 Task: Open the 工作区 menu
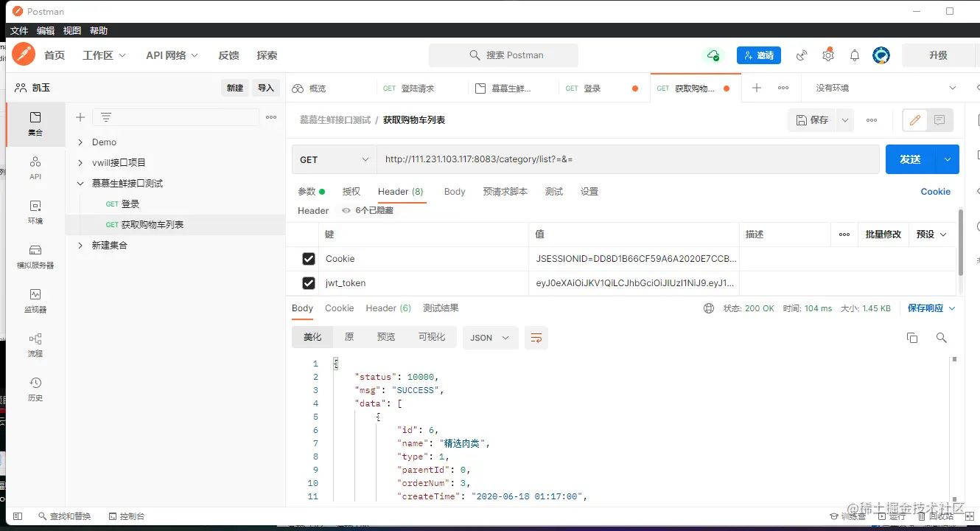click(104, 55)
